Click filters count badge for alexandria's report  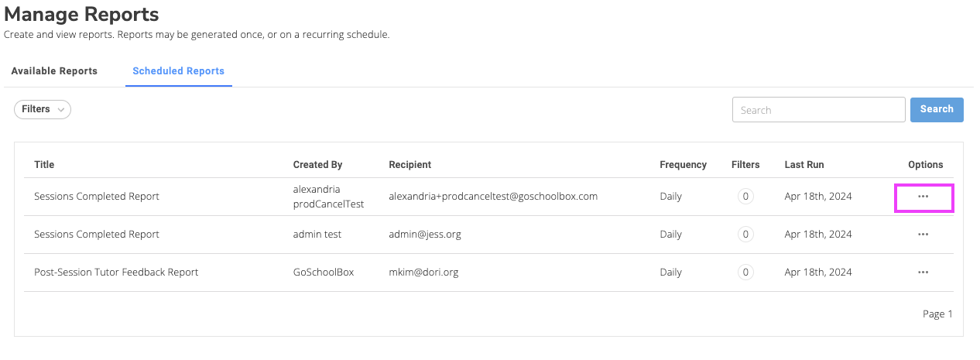click(745, 197)
